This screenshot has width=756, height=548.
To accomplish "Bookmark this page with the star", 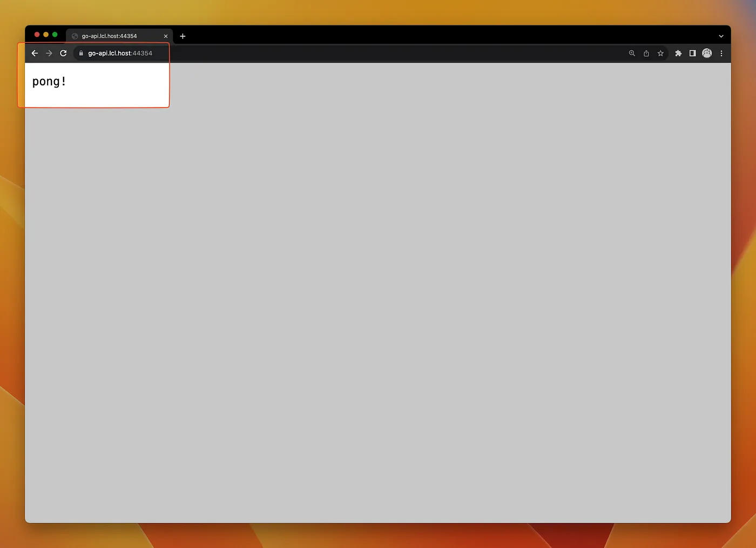I will [x=660, y=53].
